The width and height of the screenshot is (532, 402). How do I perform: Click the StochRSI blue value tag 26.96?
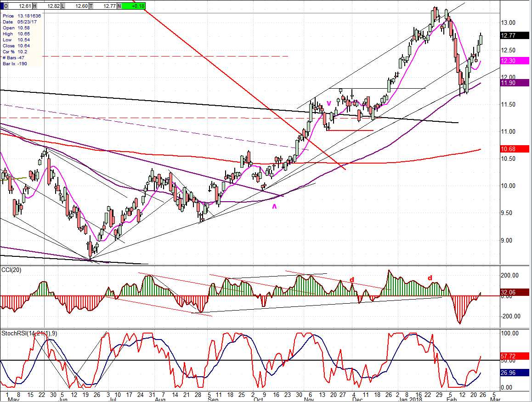tap(515, 373)
